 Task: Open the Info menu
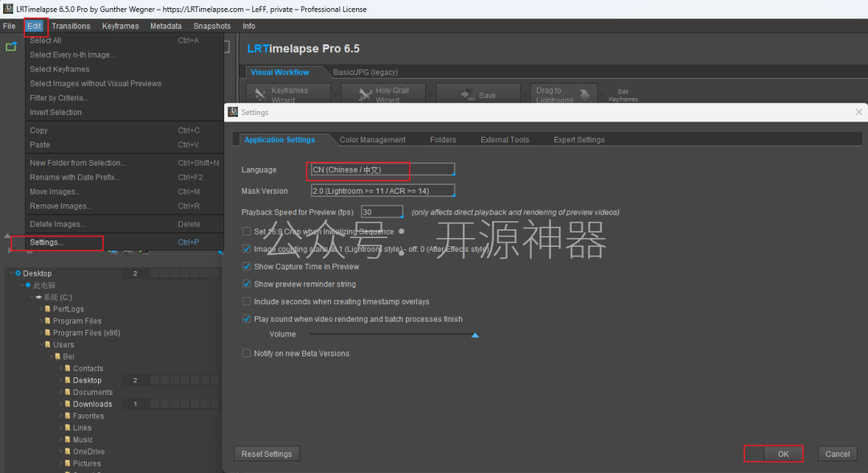coord(248,26)
